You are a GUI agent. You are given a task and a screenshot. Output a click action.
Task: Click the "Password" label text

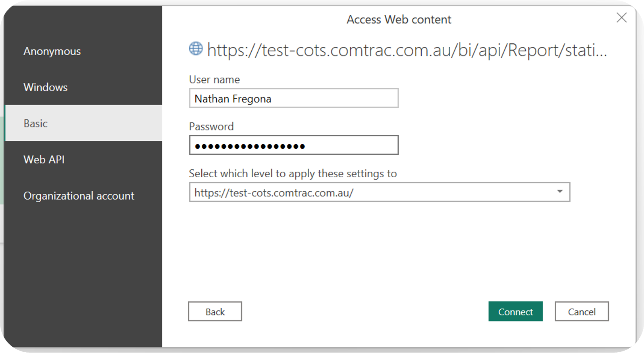pos(211,127)
